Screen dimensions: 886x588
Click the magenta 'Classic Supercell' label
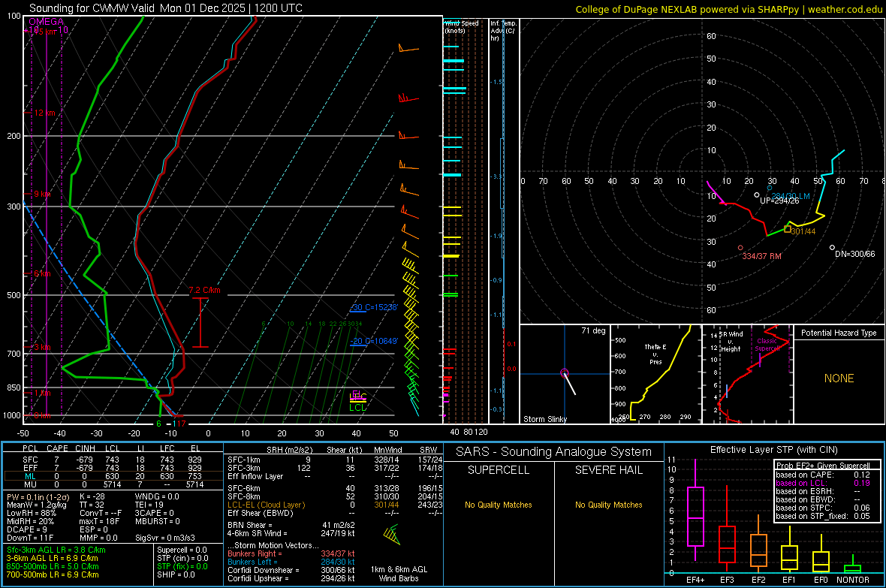(767, 345)
